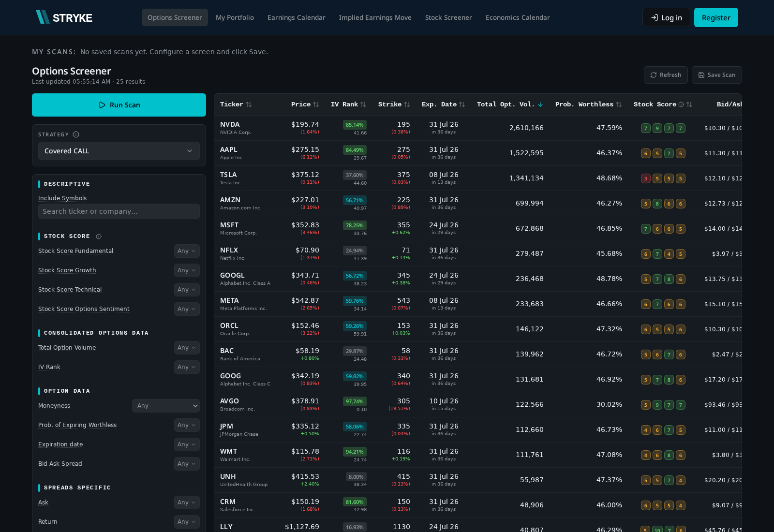Switch to Options Screener tab
The image size is (774, 532).
coord(175,17)
